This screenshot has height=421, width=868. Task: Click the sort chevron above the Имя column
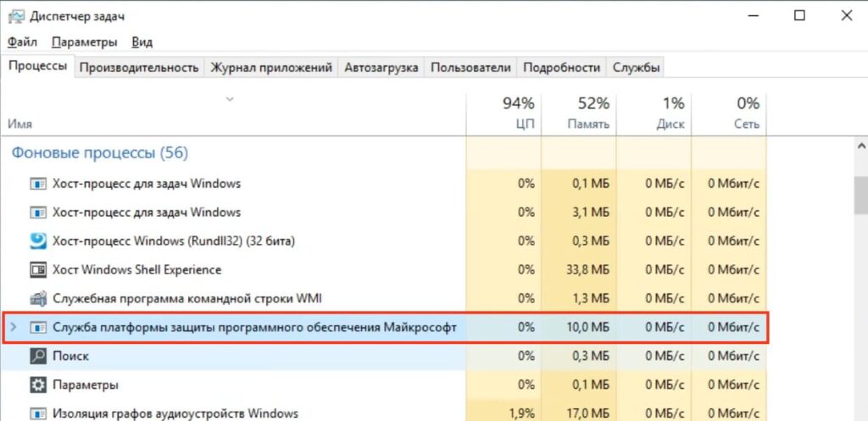(230, 100)
